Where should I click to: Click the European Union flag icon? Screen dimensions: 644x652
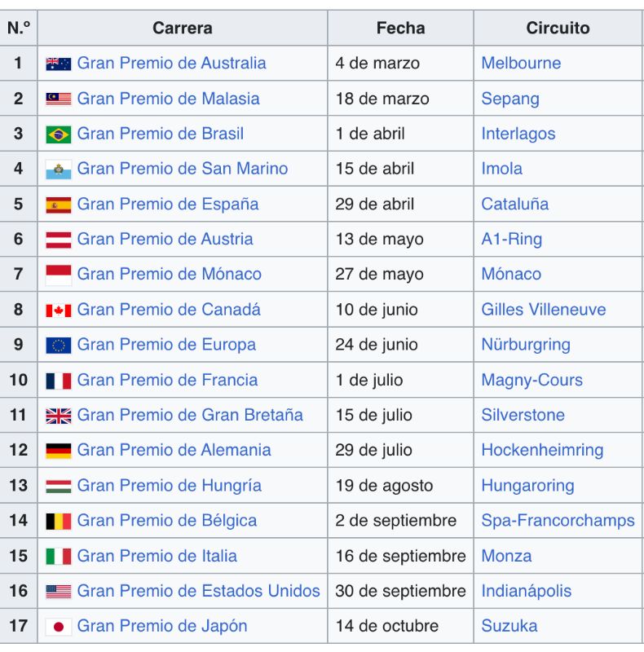click(x=58, y=346)
